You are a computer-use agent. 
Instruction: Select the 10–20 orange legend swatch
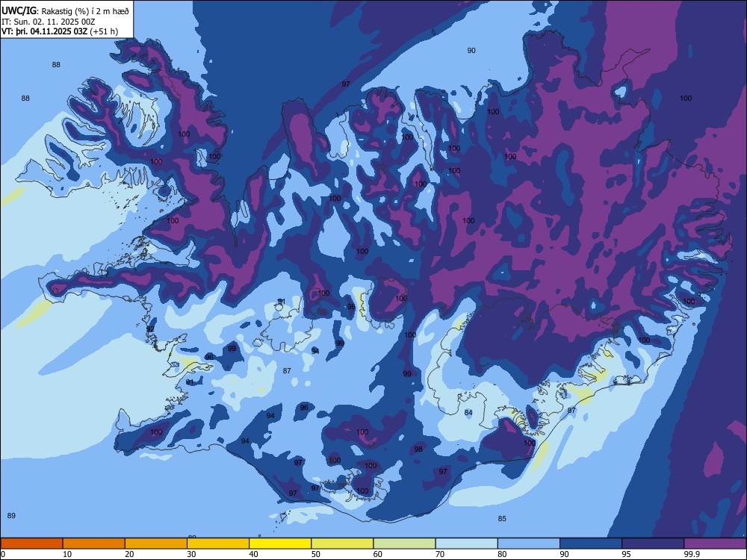94,544
